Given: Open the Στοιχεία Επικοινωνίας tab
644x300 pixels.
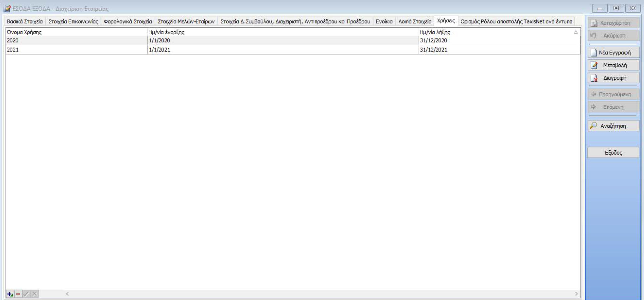Looking at the screenshot, I should click(x=73, y=21).
